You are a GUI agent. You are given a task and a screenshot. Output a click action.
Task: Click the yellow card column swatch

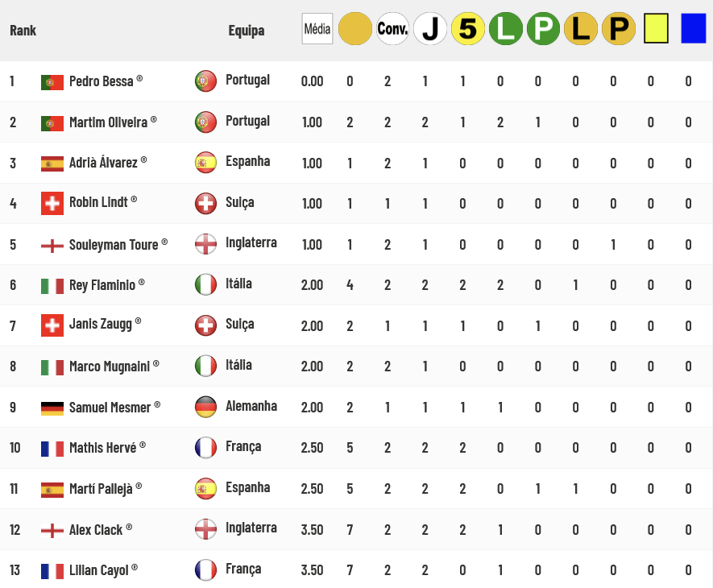[656, 29]
